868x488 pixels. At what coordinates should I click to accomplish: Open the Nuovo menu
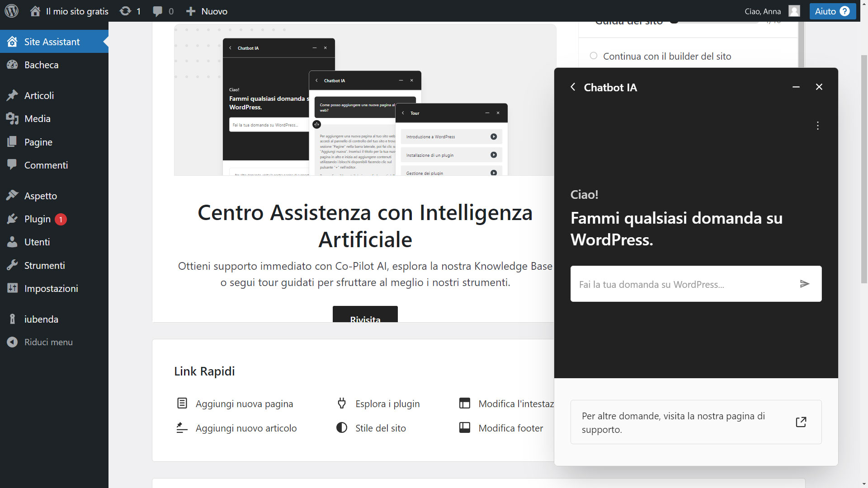(x=207, y=11)
